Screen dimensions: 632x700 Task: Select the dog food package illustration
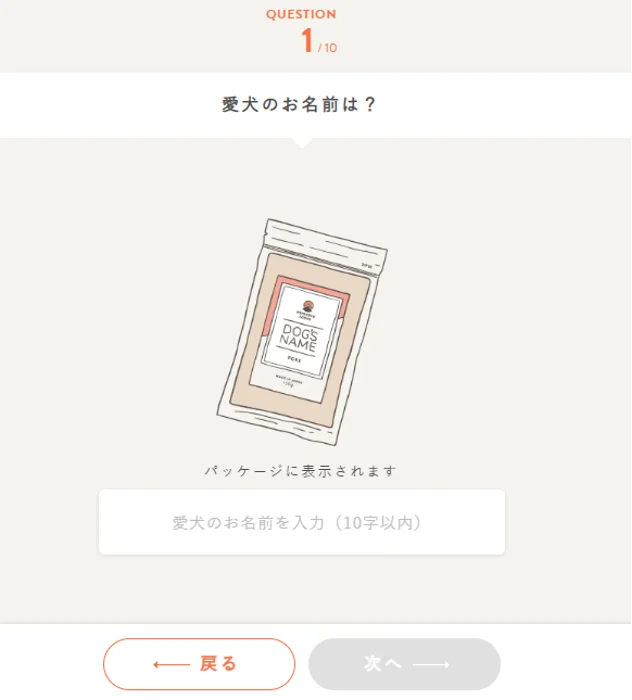(302, 331)
